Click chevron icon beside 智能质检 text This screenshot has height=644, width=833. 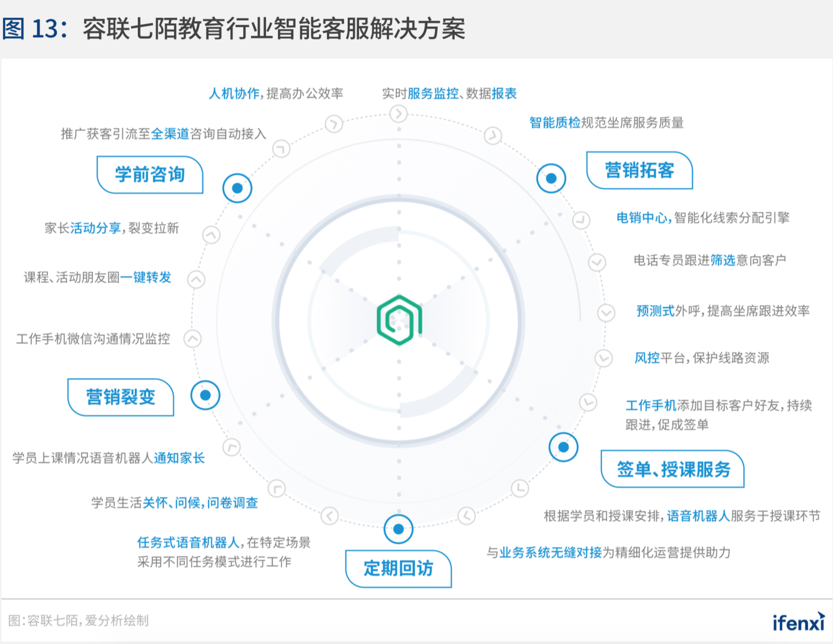pos(492,135)
